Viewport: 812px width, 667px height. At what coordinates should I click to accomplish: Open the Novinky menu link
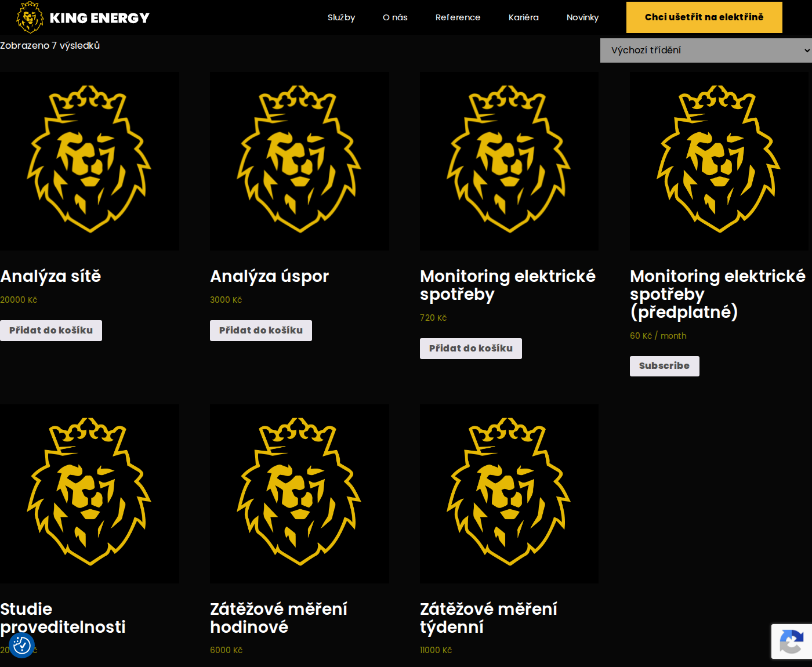pos(582,17)
